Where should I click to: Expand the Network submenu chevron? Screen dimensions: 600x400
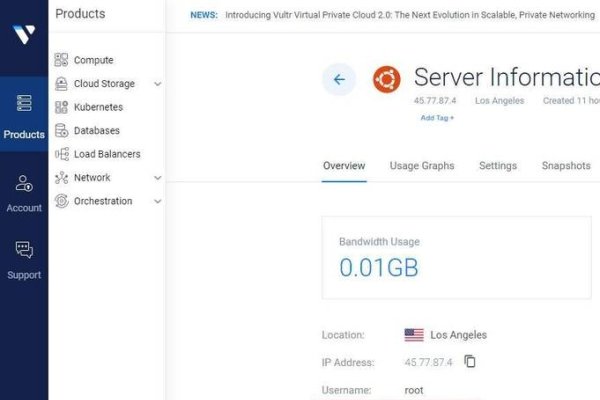tap(157, 178)
